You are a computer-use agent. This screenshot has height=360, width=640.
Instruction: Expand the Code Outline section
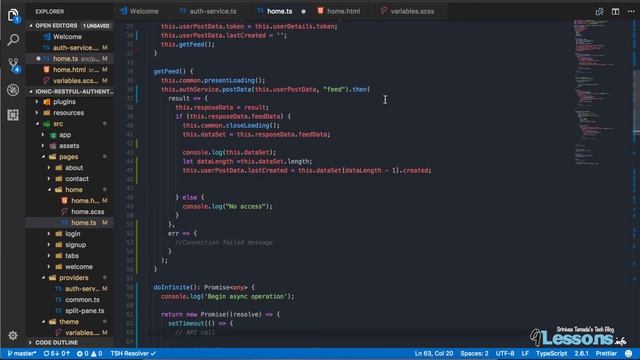coord(70,342)
